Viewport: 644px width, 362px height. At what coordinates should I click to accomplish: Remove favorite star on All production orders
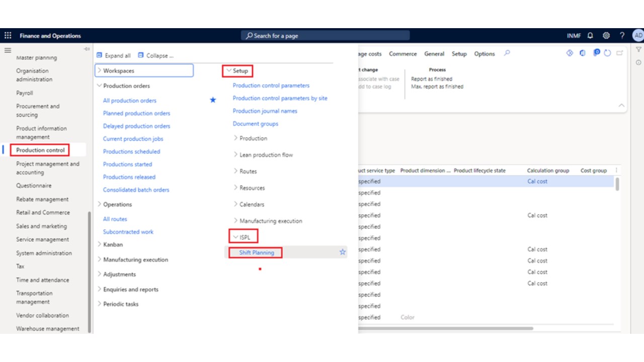(x=213, y=100)
